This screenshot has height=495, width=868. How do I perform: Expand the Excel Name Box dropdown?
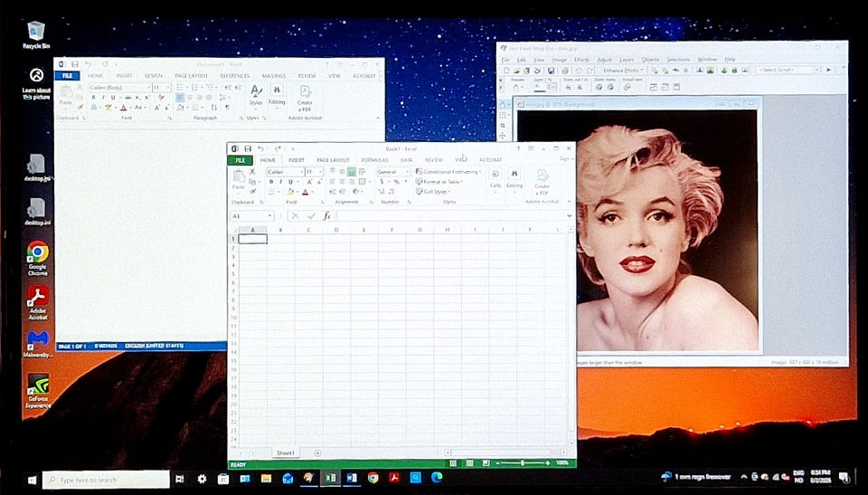270,216
